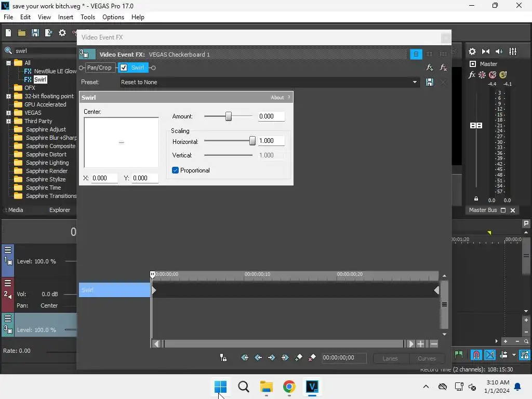Image resolution: width=532 pixels, height=399 pixels.
Task: Open the File menu
Action: tap(8, 17)
